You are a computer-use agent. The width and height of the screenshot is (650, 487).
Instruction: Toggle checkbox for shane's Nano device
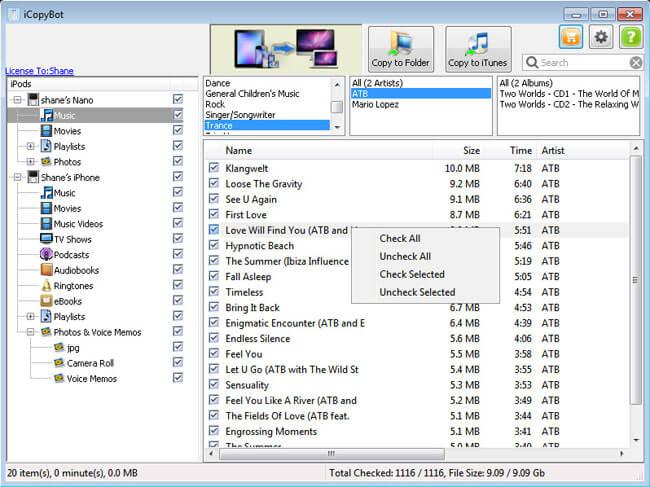(x=177, y=100)
